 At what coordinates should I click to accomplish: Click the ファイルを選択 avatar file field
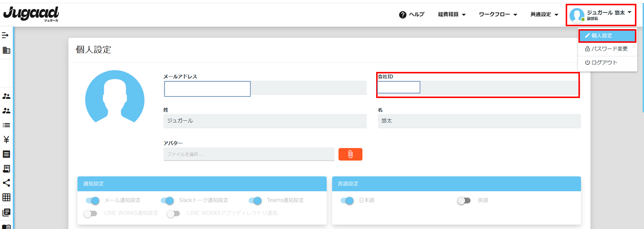(x=249, y=154)
